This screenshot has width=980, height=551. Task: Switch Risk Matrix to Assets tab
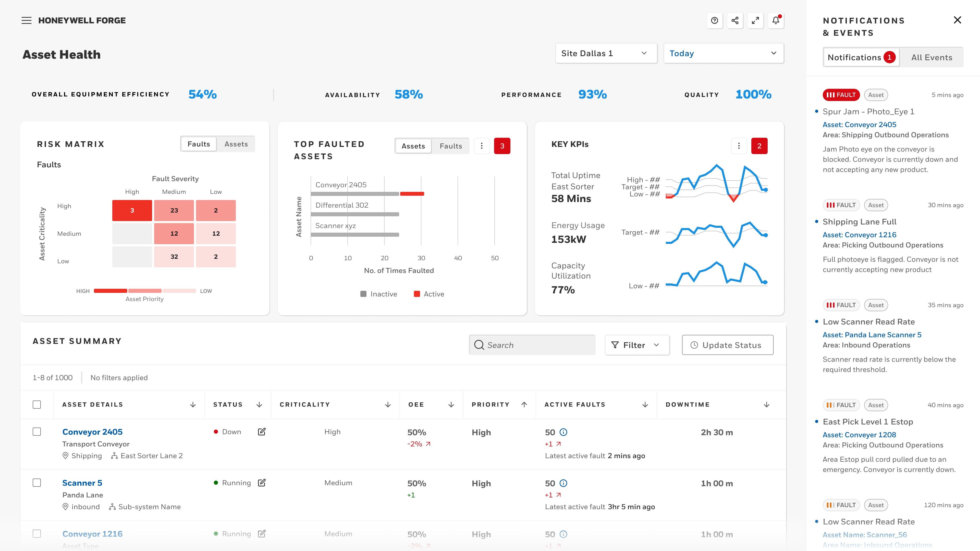click(236, 144)
